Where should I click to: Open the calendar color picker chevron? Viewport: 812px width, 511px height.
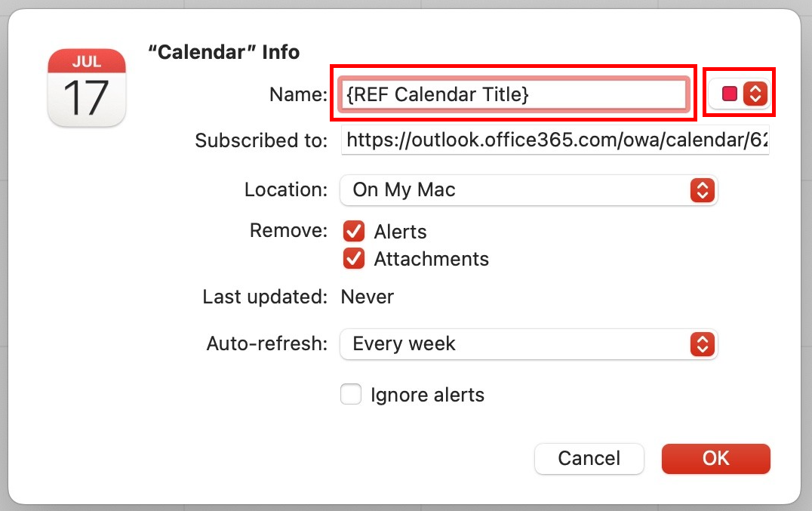pos(755,94)
